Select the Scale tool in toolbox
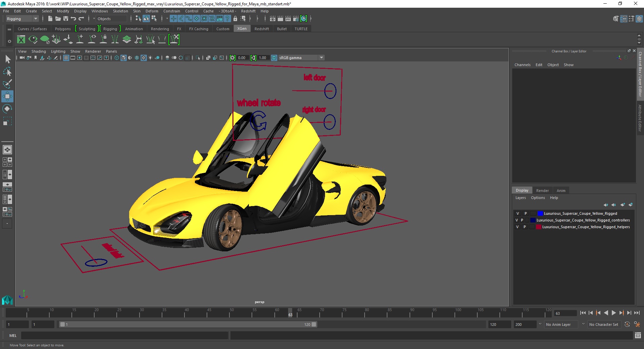 coord(7,121)
